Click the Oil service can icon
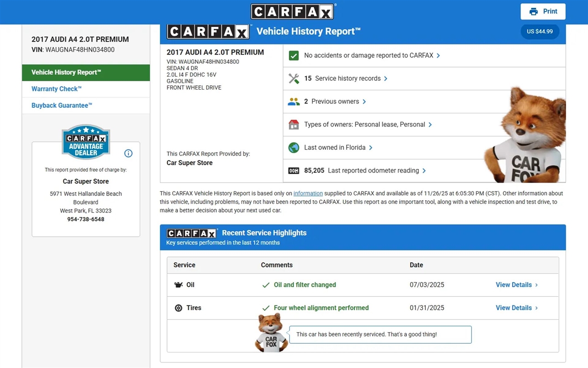Screen dimensions: 588x368 click(x=179, y=285)
